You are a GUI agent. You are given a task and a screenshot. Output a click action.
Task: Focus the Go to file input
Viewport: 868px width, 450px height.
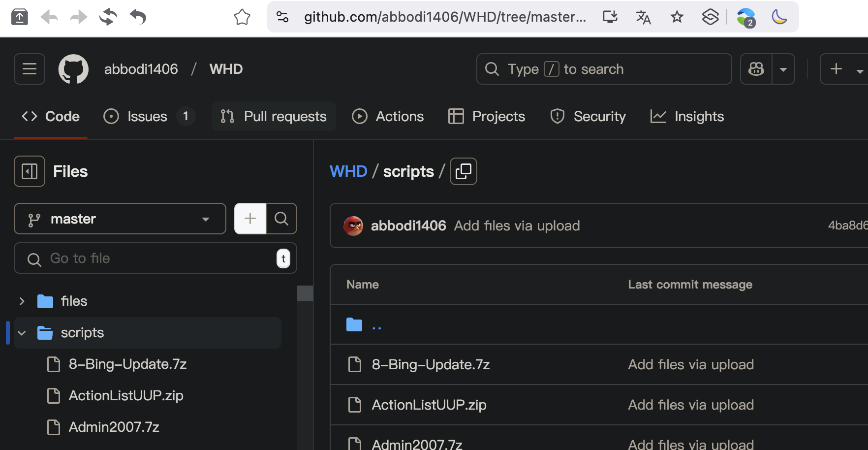(155, 258)
